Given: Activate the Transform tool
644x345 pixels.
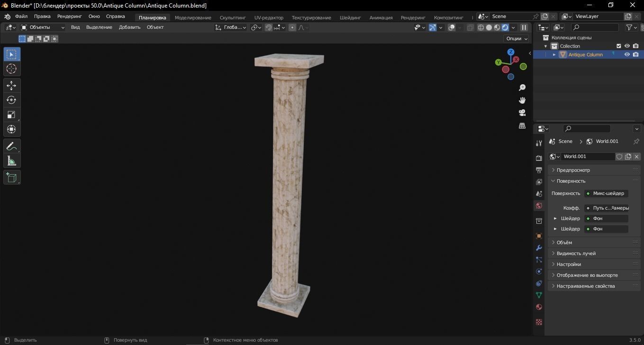Looking at the screenshot, I should pos(11,130).
